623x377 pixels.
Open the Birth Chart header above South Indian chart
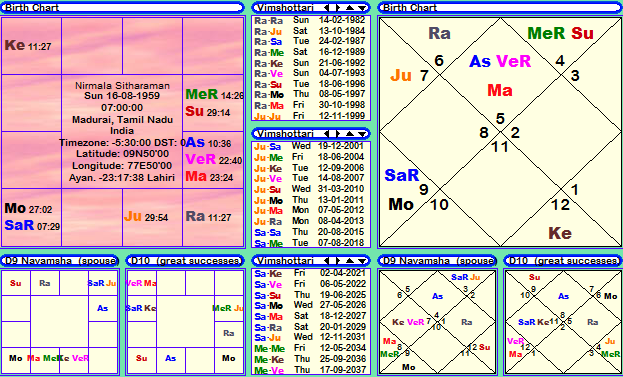point(122,8)
